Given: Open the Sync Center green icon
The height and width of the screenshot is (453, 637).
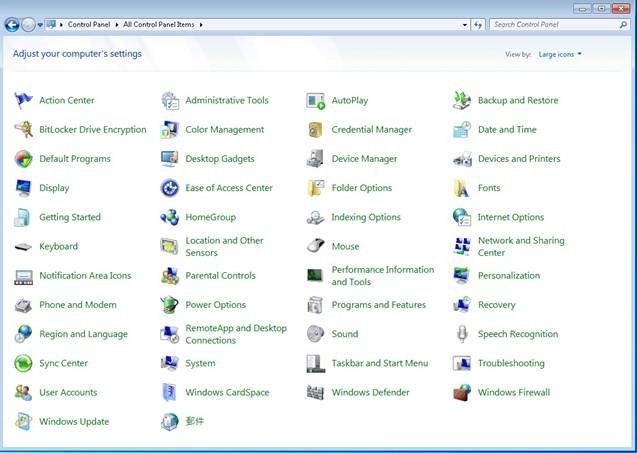Looking at the screenshot, I should [x=23, y=363].
